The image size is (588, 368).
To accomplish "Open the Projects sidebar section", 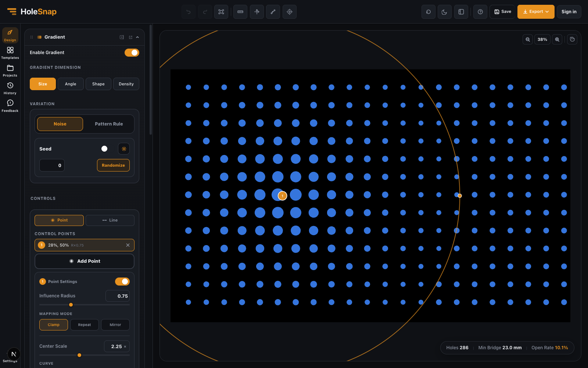I will [x=10, y=71].
